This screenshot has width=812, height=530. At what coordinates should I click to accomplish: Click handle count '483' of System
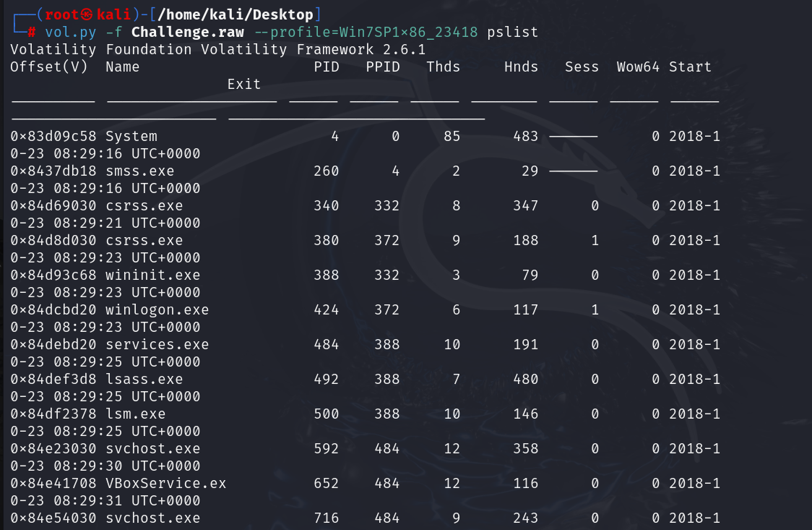[x=526, y=136]
